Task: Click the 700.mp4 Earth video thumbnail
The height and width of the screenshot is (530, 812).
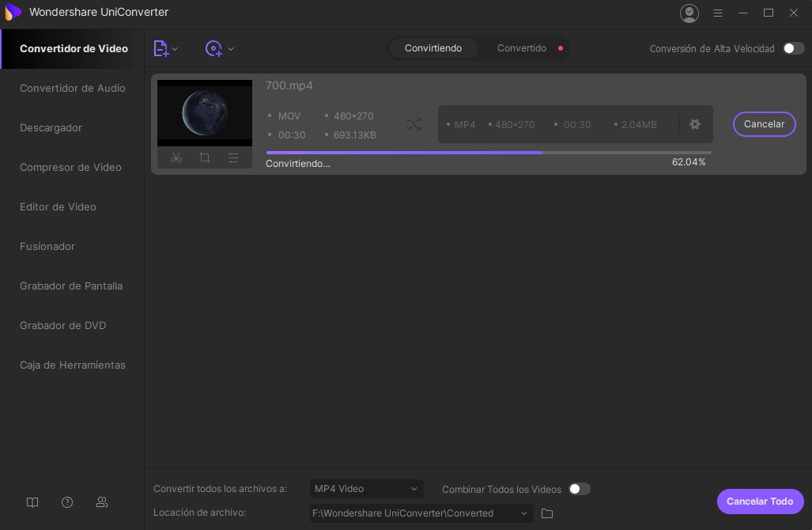Action: pyautogui.click(x=205, y=113)
